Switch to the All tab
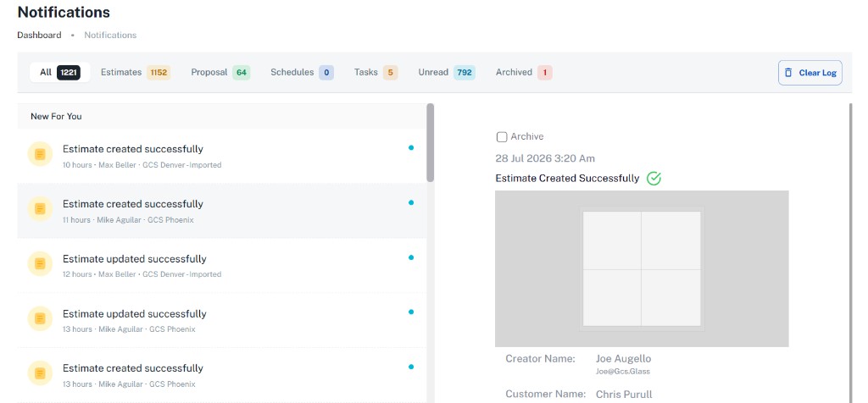Screen dimensions: 868x403 coord(60,73)
